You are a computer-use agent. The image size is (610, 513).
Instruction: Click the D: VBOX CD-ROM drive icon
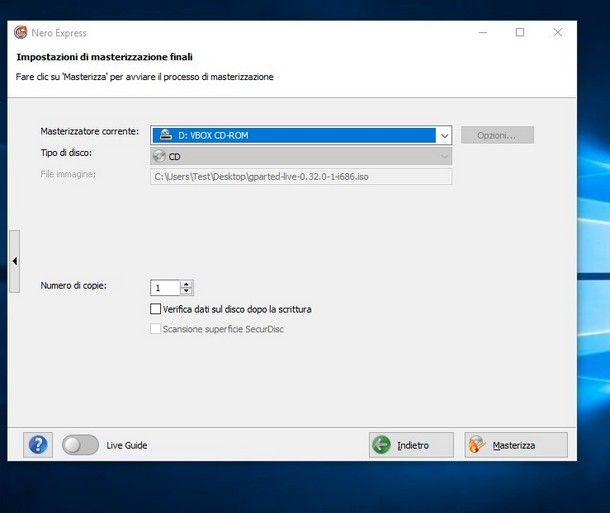[166, 135]
